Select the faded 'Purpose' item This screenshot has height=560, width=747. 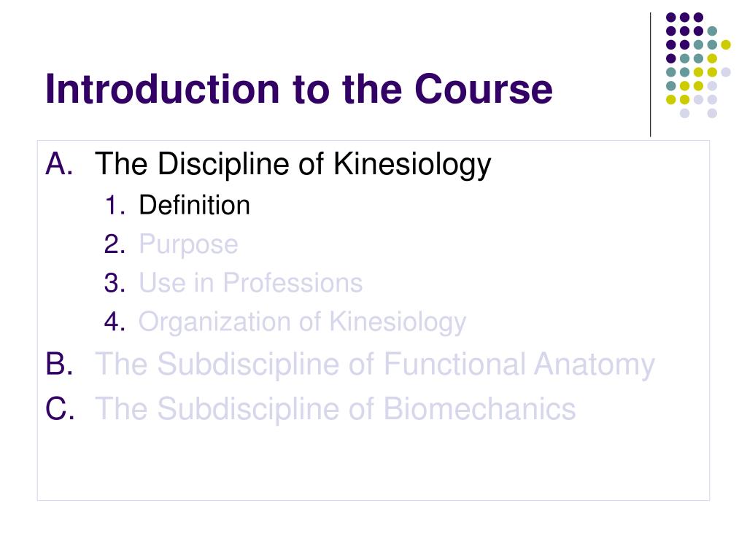pos(188,245)
